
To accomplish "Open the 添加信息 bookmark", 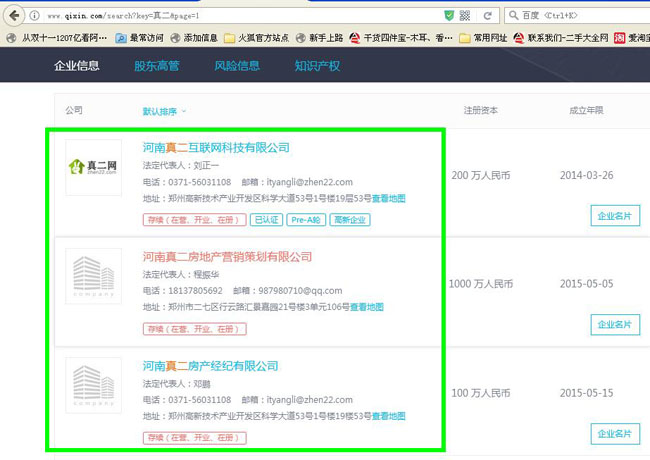I will click(x=194, y=38).
